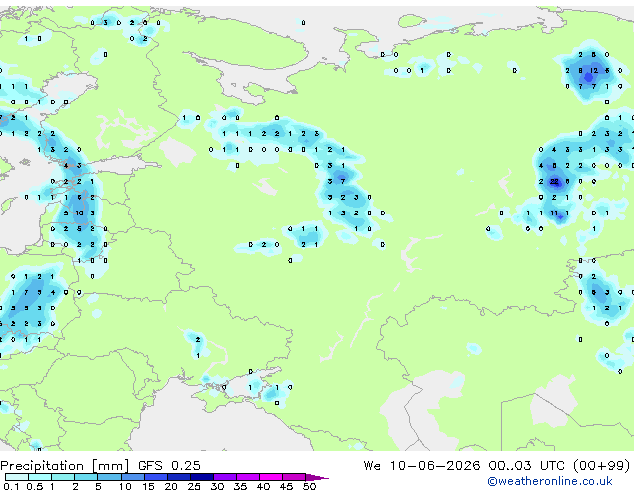The height and width of the screenshot is (490, 634).
Task: Click the 40–45 mm magenta swatch
Action: coord(271,477)
